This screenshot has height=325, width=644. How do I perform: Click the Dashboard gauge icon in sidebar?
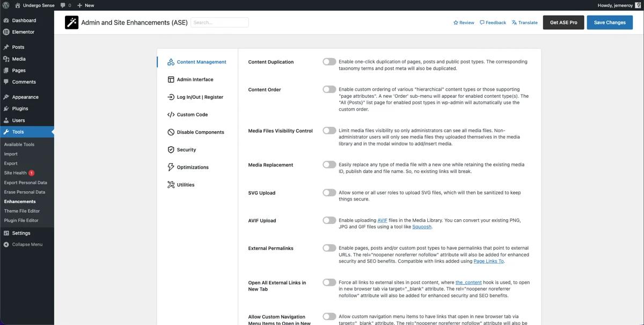(x=6, y=20)
